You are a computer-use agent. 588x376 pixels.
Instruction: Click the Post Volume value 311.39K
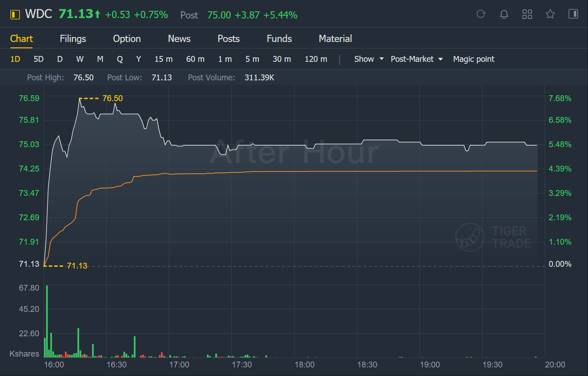tap(259, 78)
